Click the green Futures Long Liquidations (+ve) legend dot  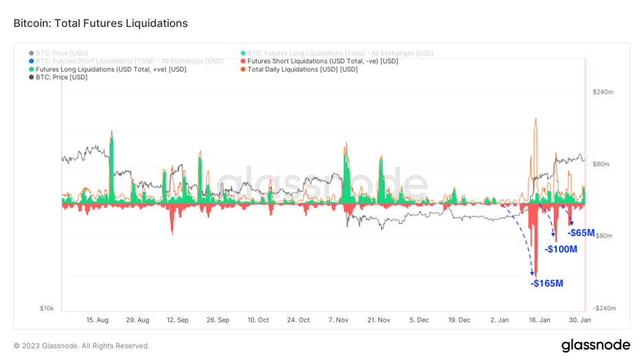click(32, 70)
